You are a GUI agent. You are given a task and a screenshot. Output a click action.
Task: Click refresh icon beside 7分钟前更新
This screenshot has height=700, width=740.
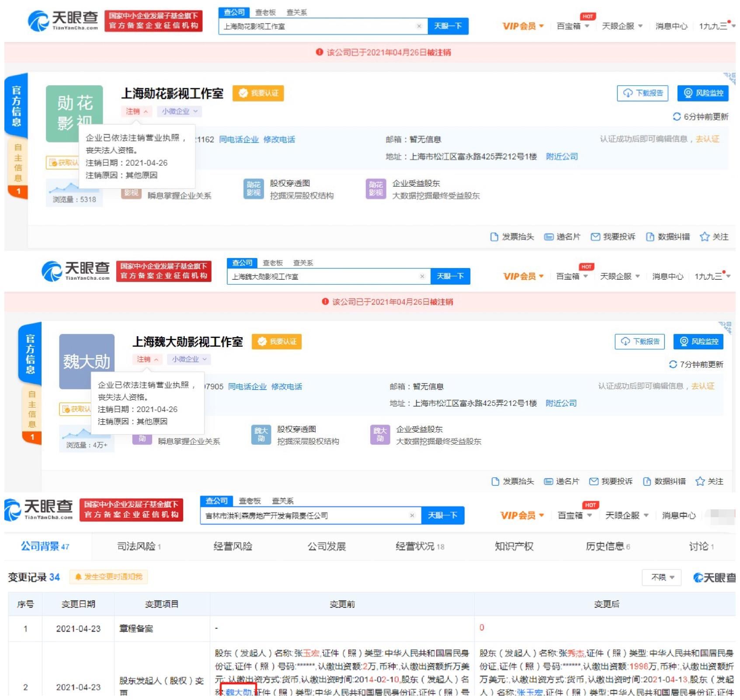coord(673,364)
